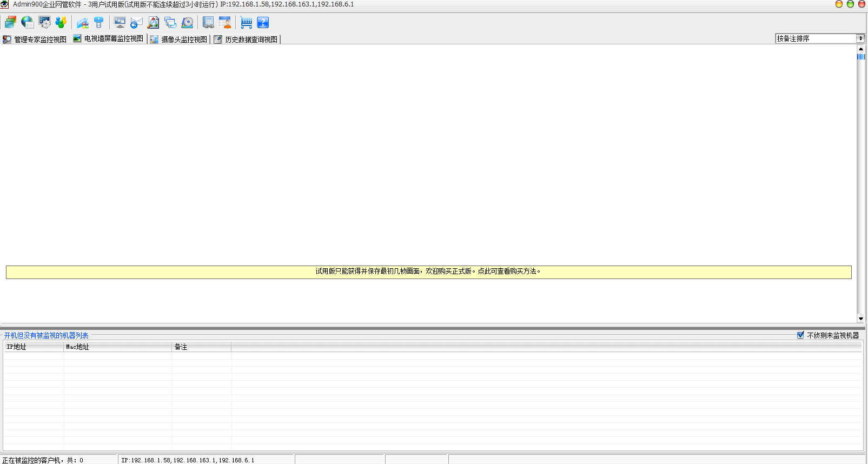Click the globe with list toolbar icon
Screen dimensions: 868x464
pos(27,22)
